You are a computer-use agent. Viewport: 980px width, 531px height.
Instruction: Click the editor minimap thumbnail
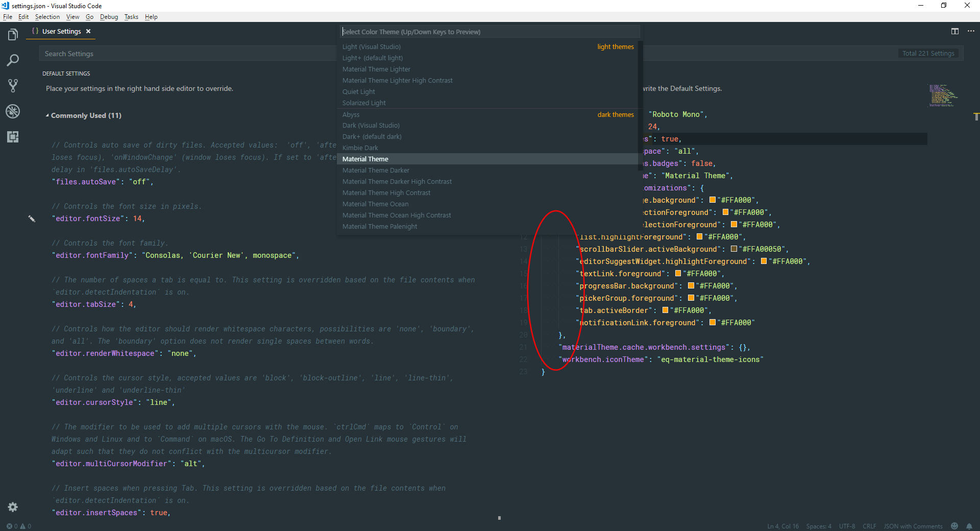pos(943,95)
